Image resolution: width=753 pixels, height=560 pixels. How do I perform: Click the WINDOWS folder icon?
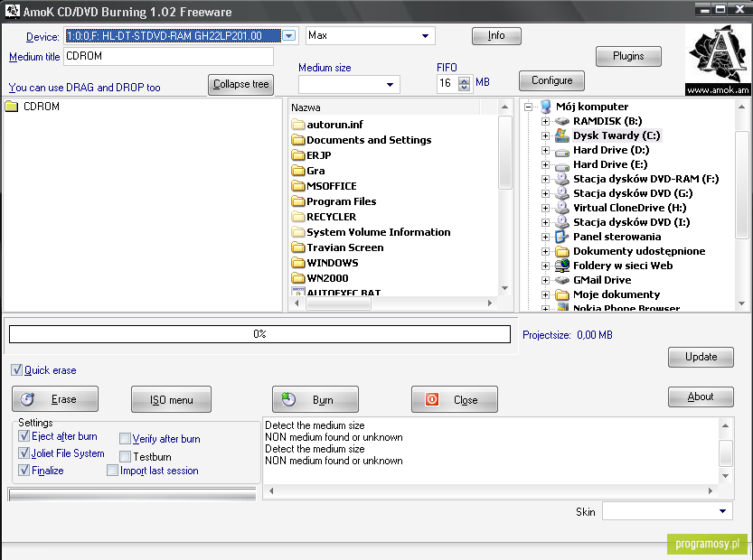pyautogui.click(x=298, y=263)
